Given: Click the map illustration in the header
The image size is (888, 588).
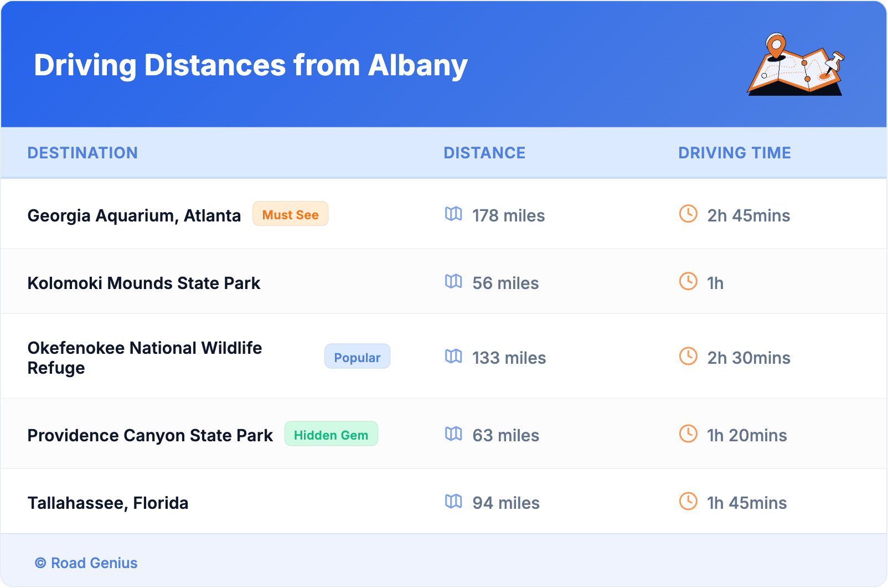Looking at the screenshot, I should point(796,65).
